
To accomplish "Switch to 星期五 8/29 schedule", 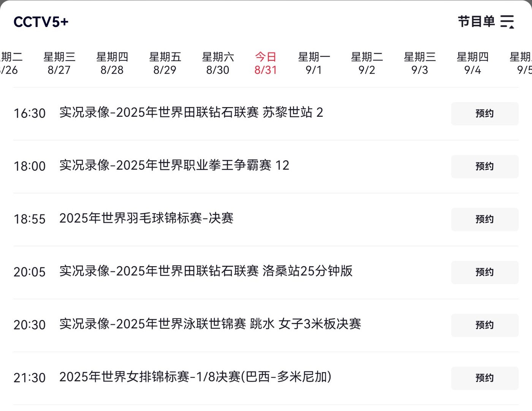I will [x=165, y=63].
